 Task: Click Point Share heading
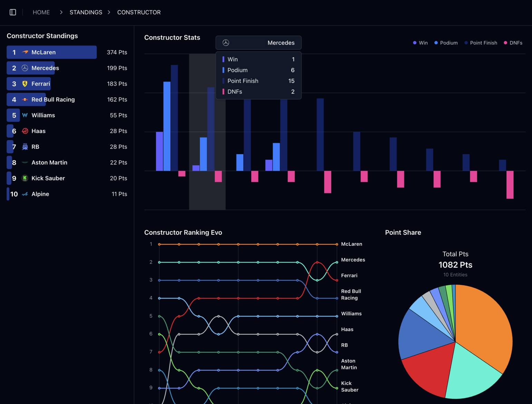tap(403, 232)
